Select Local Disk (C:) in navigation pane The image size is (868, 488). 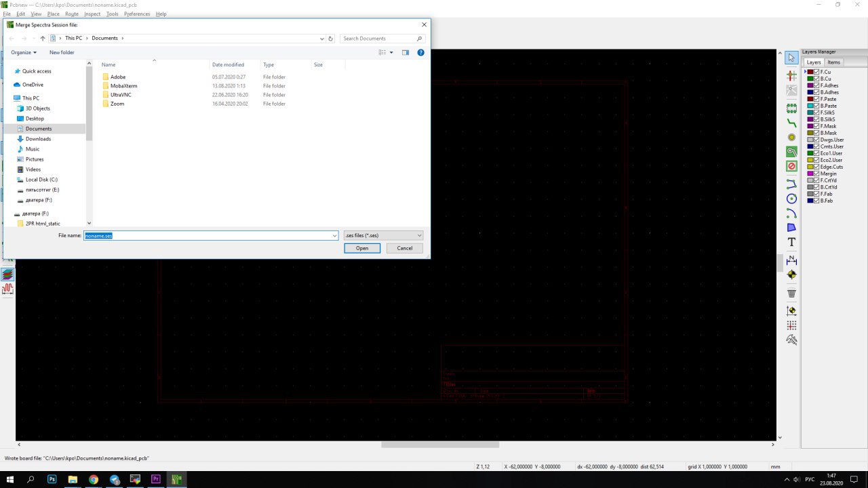coord(41,180)
